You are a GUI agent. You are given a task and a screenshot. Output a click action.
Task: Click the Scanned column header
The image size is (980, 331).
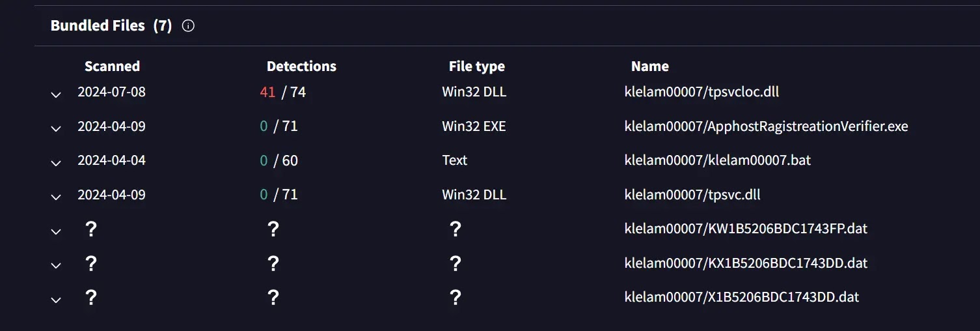(x=112, y=66)
